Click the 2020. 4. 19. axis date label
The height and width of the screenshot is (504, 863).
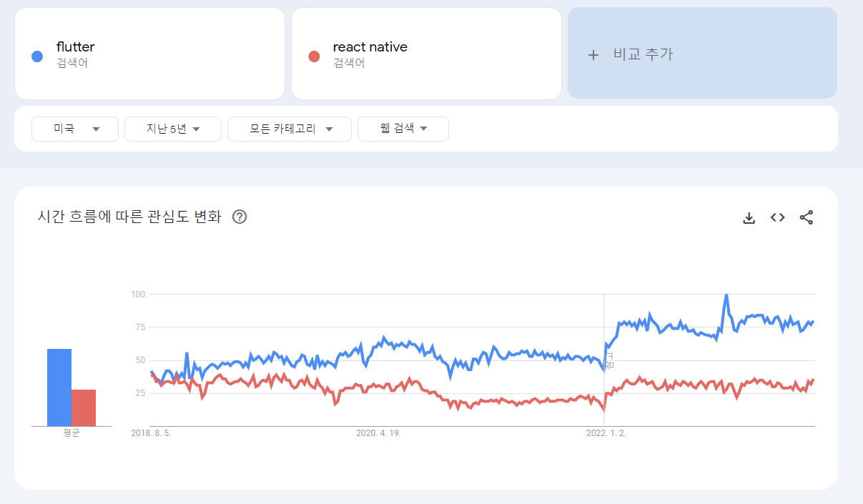click(x=378, y=433)
